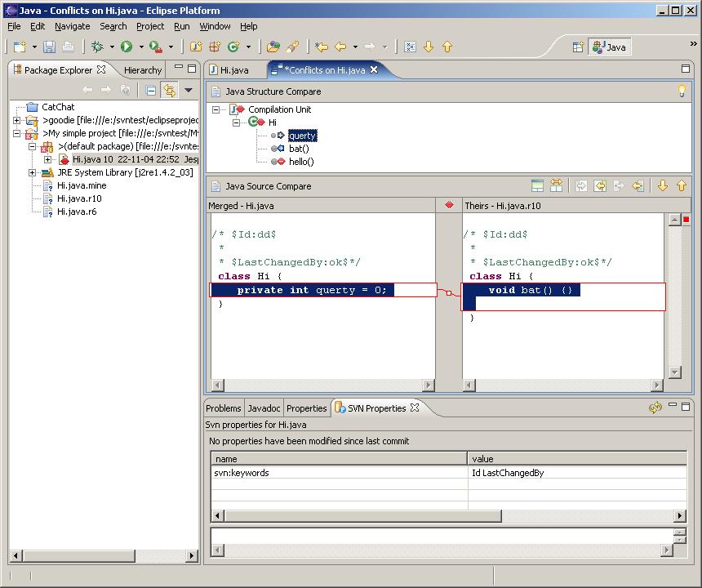This screenshot has height=588, width=702.
Task: Toggle the two-way/three-way compare icon
Action: [556, 185]
